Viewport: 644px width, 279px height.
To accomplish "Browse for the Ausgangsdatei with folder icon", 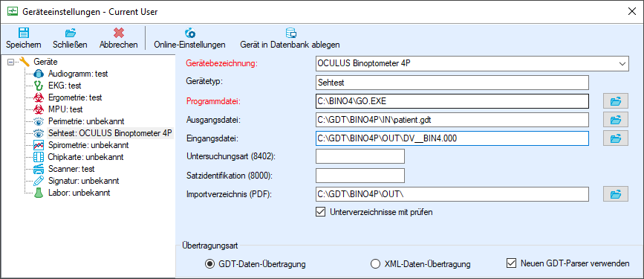I will 615,120.
